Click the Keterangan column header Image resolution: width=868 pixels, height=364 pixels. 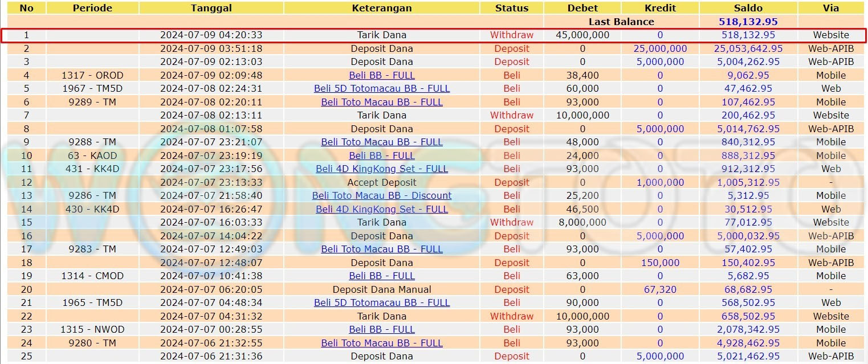pos(382,8)
